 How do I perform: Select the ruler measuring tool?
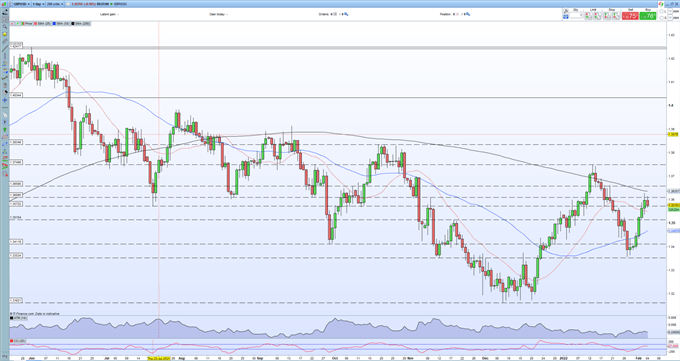click(x=5, y=41)
